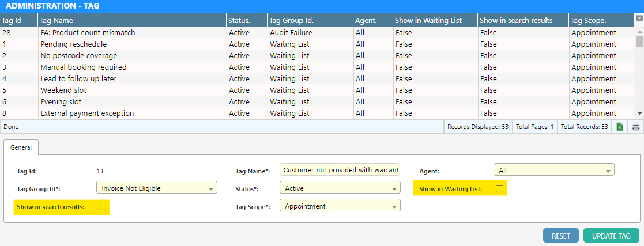This screenshot has width=644, height=246.
Task: Expand the Agent dropdown
Action: click(x=553, y=171)
